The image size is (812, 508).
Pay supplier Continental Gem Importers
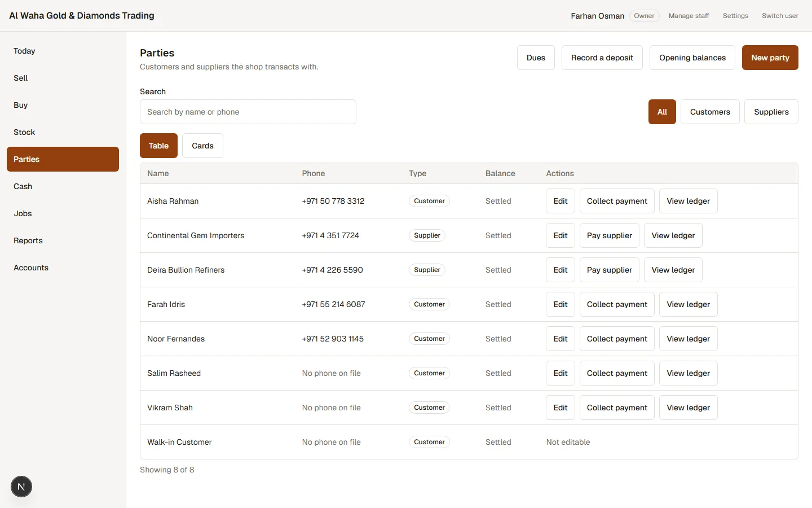(x=610, y=235)
